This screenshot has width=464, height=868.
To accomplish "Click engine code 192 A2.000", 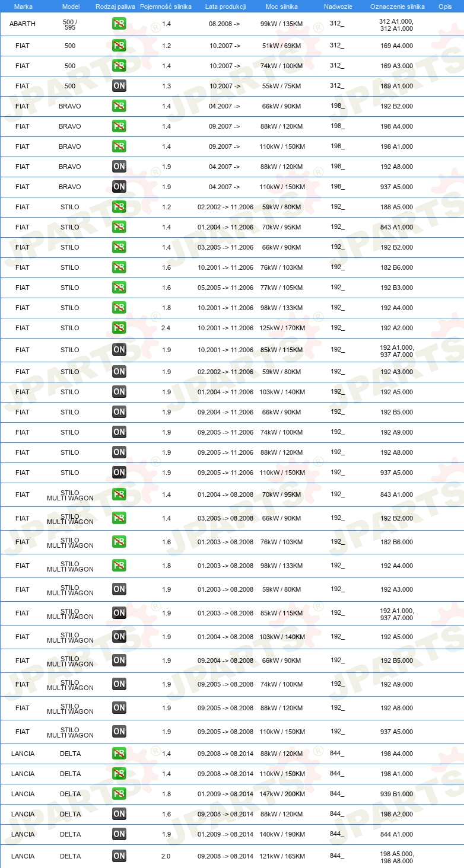I will 396,328.
